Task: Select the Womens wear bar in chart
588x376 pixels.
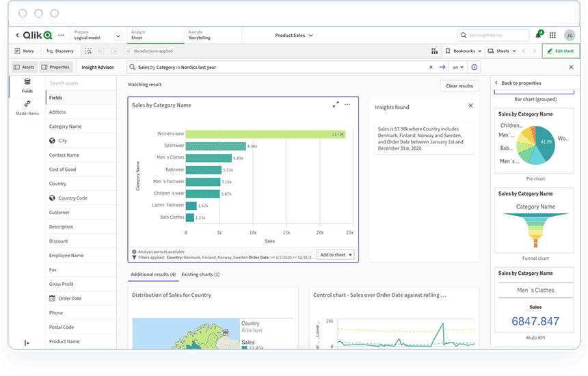Action: (x=265, y=134)
